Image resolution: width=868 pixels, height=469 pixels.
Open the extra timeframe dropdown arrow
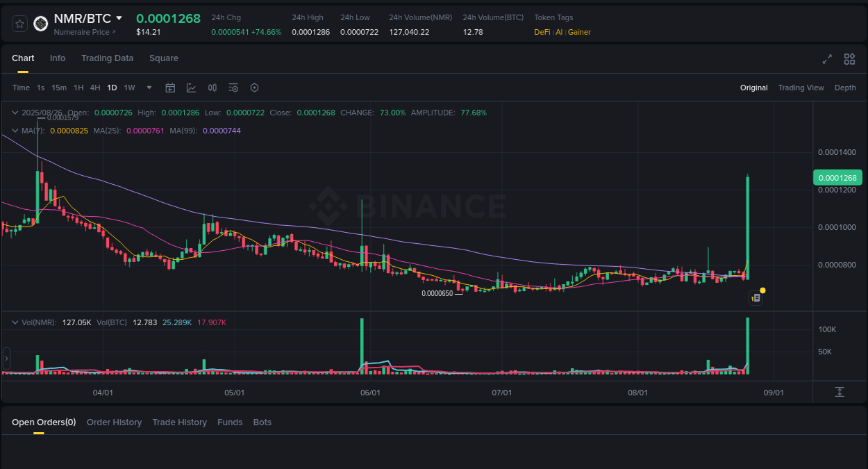pos(149,88)
